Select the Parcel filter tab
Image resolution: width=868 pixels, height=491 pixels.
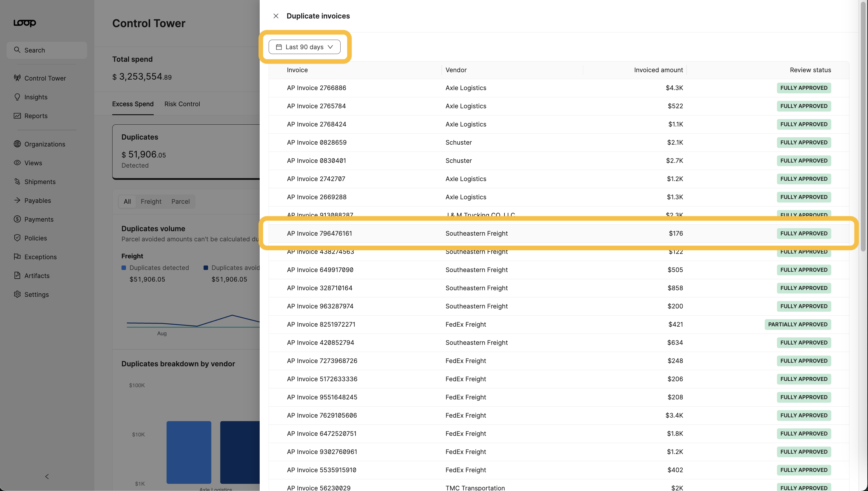(x=181, y=202)
